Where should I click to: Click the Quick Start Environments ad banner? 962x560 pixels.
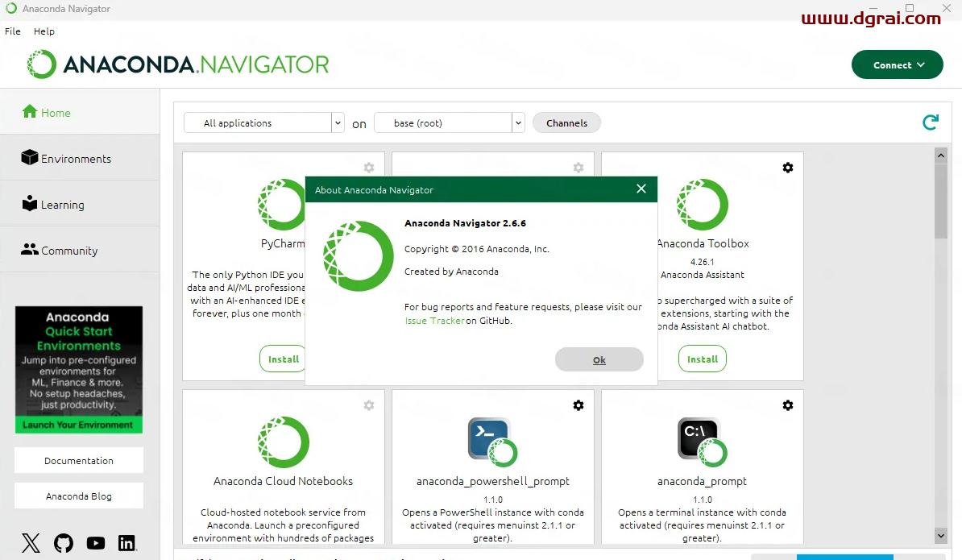point(78,370)
